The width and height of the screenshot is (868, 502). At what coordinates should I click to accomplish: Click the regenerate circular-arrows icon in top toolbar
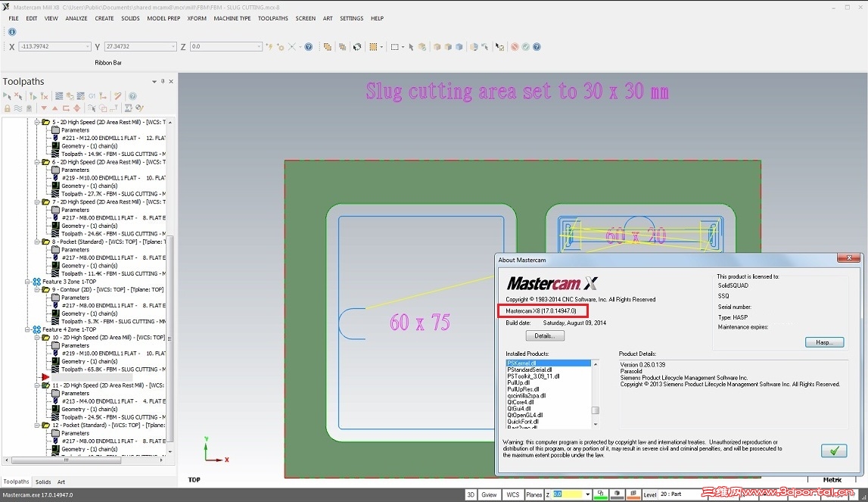[357, 47]
